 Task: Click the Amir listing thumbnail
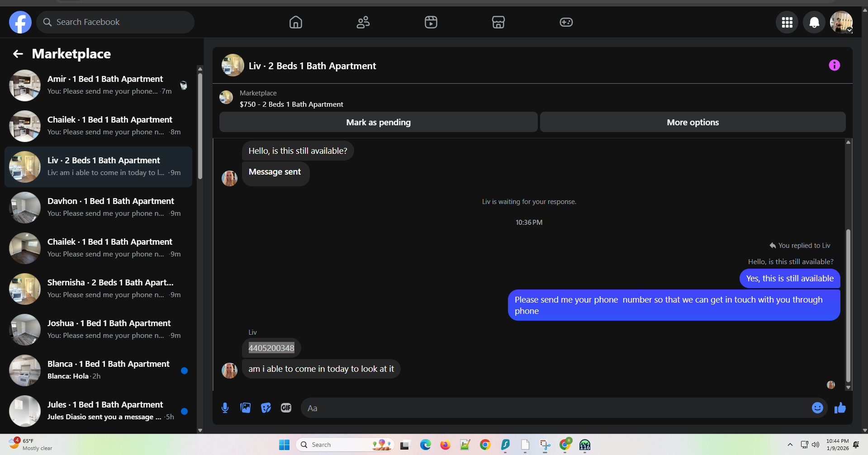click(x=25, y=85)
